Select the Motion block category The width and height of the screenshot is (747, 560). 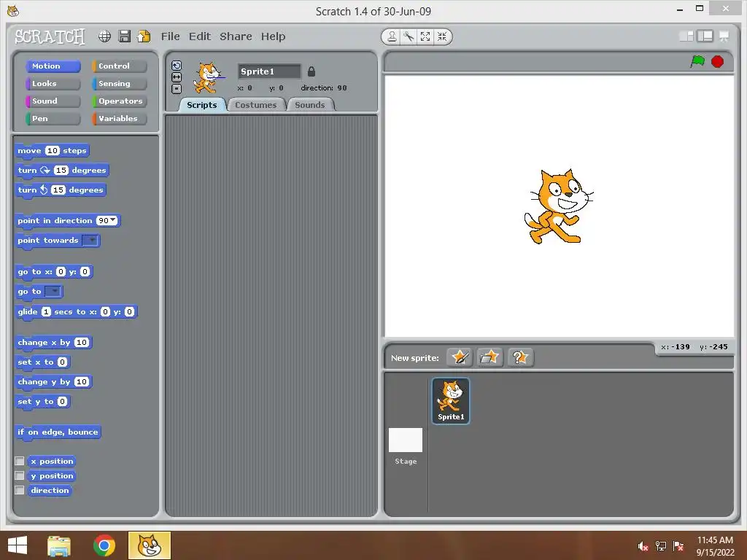53,66
